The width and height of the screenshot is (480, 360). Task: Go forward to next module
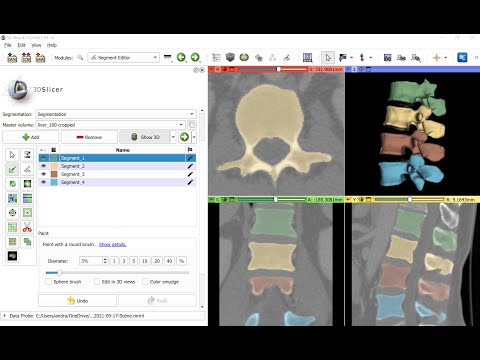click(195, 58)
